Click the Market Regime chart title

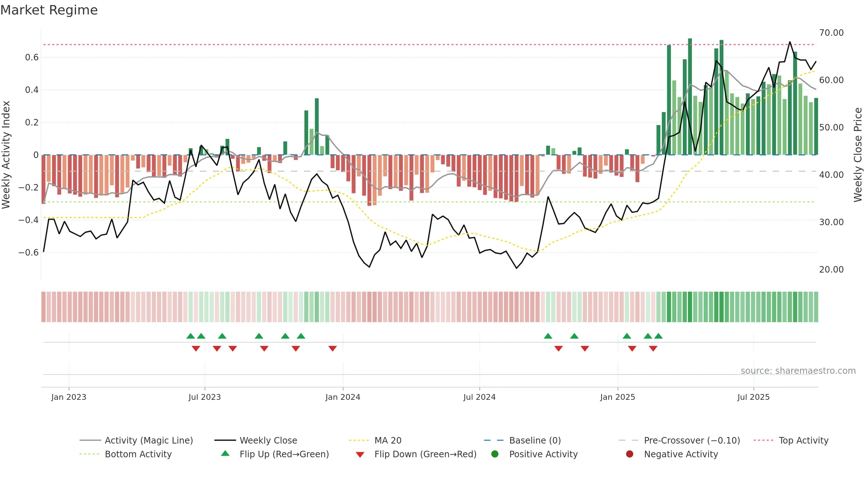tap(49, 10)
